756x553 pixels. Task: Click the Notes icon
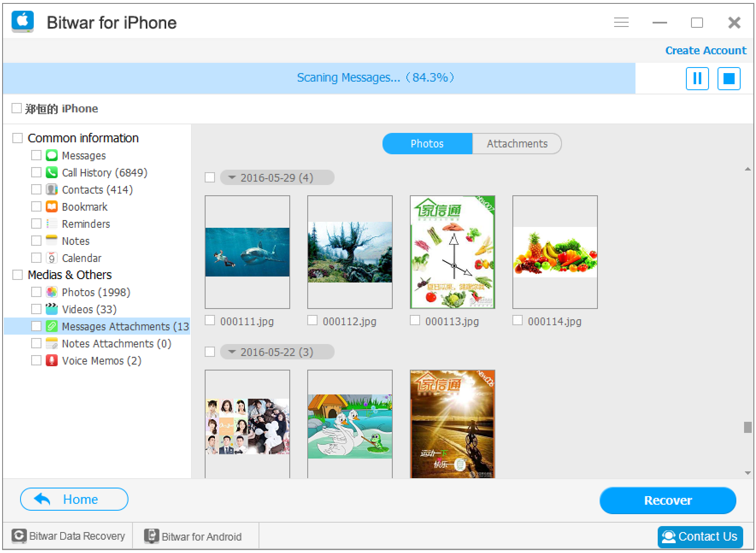pyautogui.click(x=52, y=241)
